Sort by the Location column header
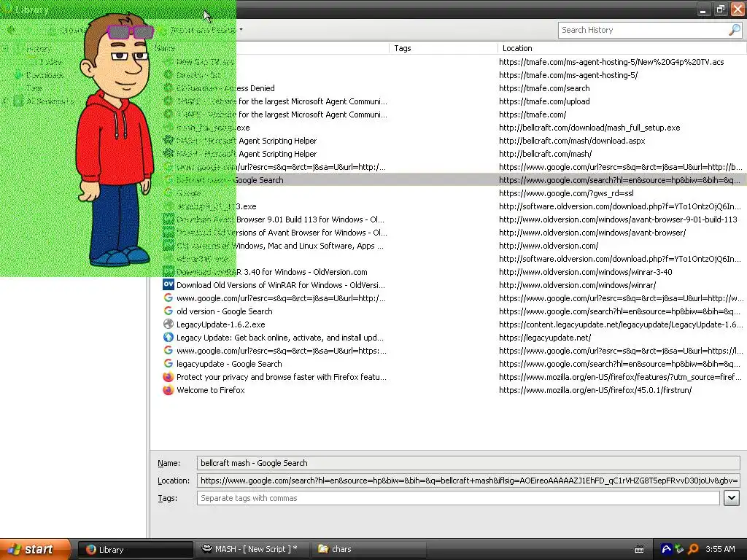This screenshot has width=747, height=560. (622, 48)
